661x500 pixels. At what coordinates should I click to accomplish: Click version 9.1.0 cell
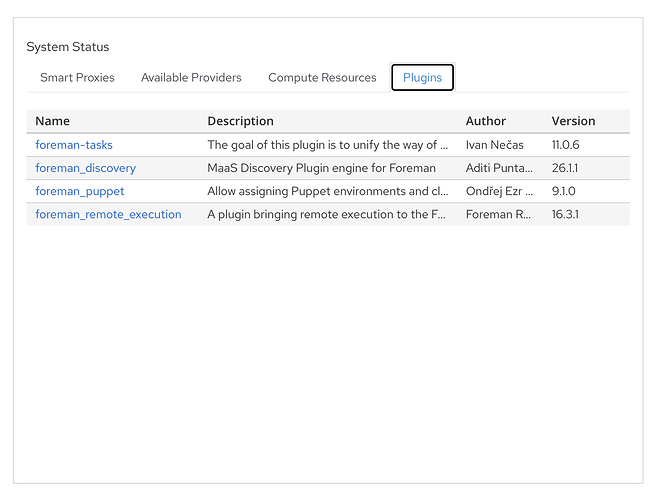[x=564, y=191]
